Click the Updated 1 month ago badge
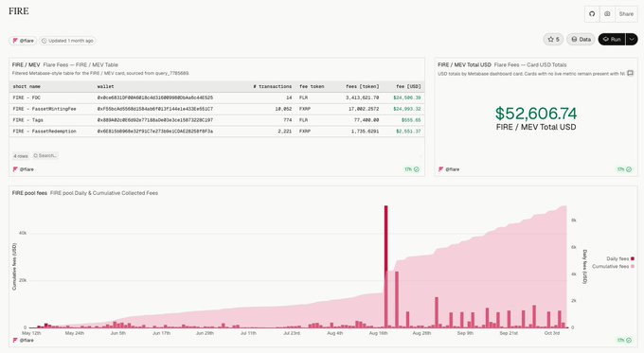The width and height of the screenshot is (644, 353). tap(67, 41)
